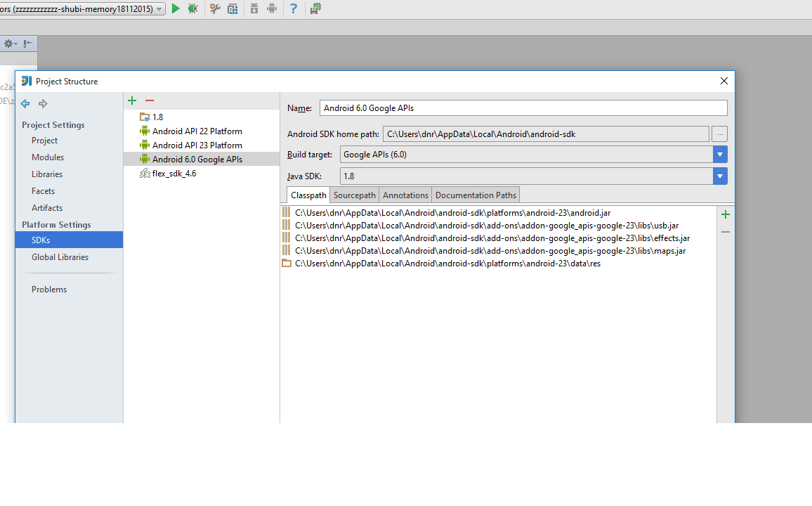Open Help via the question mark icon
This screenshot has height=506, width=812.
coord(294,8)
